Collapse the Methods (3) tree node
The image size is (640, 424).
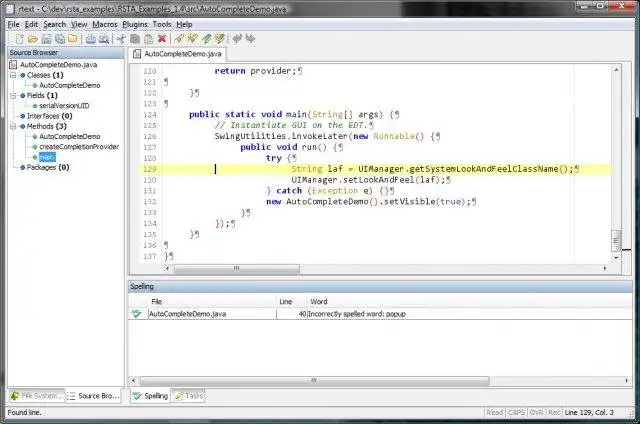coord(13,126)
